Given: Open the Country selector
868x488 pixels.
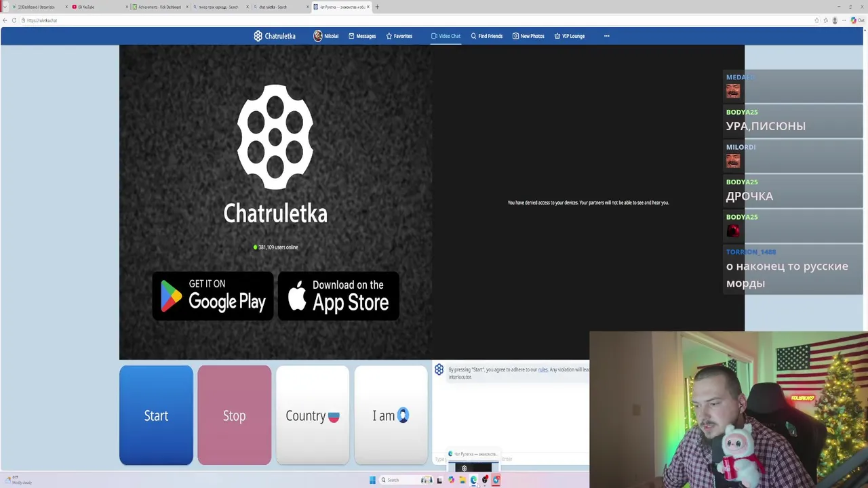Looking at the screenshot, I should coord(313,415).
